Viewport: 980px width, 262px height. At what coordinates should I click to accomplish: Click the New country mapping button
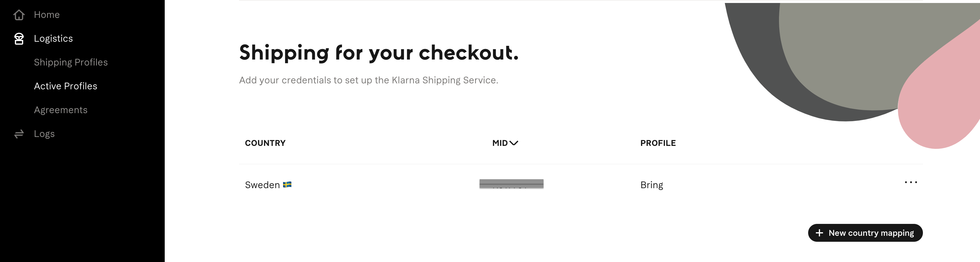coord(865,233)
